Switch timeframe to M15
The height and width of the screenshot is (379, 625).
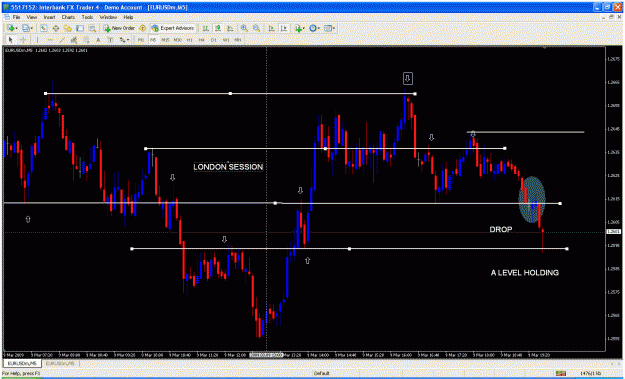pos(165,40)
